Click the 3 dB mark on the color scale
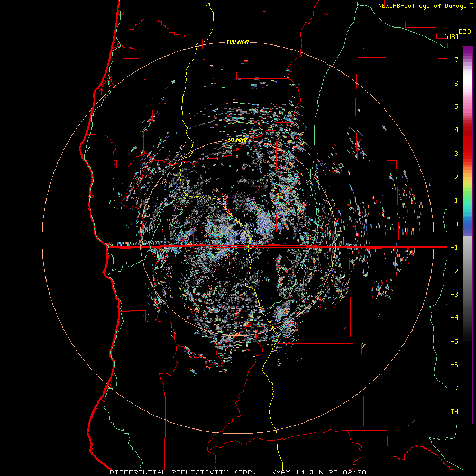Viewport: 476px width, 476px height. tap(456, 153)
